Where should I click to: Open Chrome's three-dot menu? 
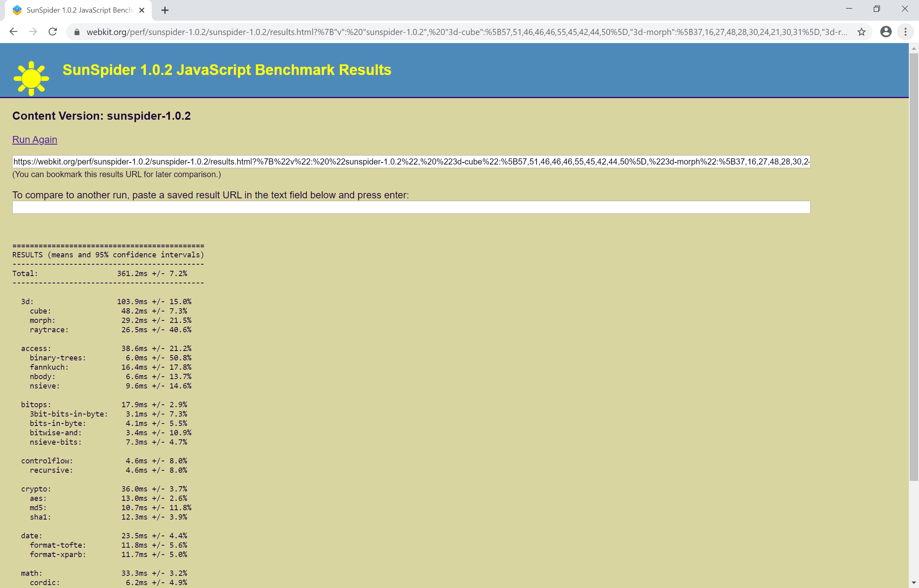(906, 32)
